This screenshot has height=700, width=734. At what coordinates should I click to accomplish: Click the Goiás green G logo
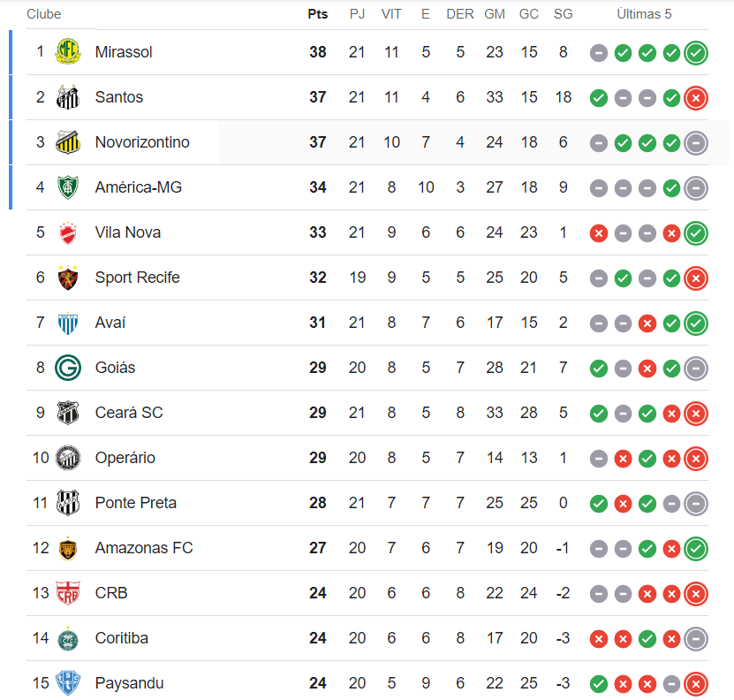68,368
